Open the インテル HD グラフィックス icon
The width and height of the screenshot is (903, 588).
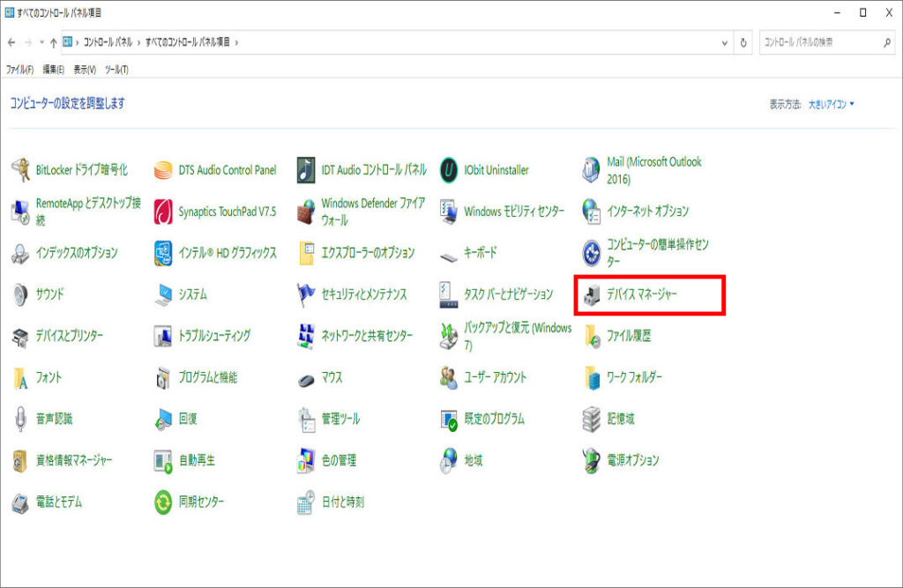[164, 253]
